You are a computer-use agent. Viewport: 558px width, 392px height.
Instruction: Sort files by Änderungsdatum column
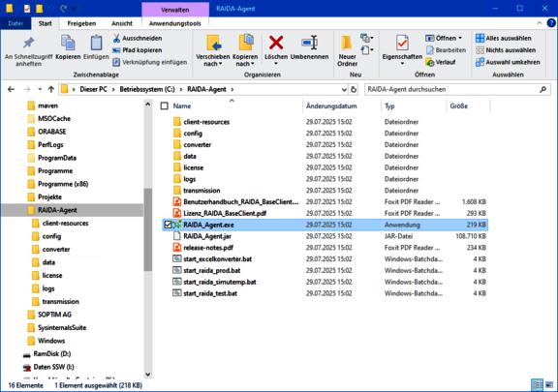coord(331,106)
